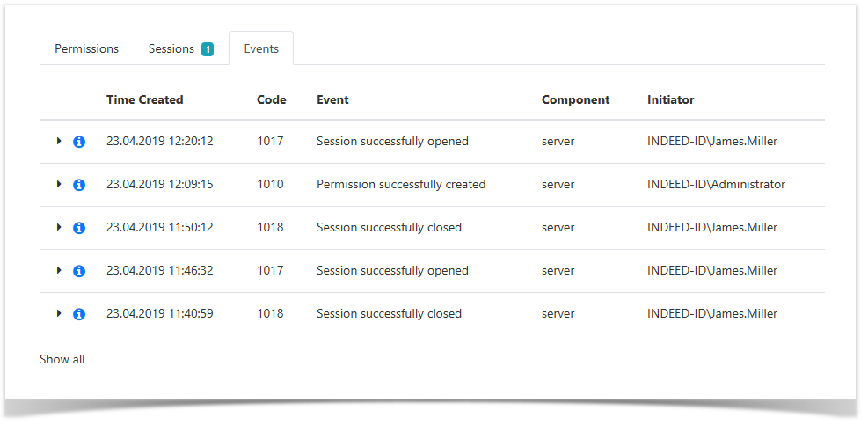Click info icon for Permission successfully created event

pos(79,185)
